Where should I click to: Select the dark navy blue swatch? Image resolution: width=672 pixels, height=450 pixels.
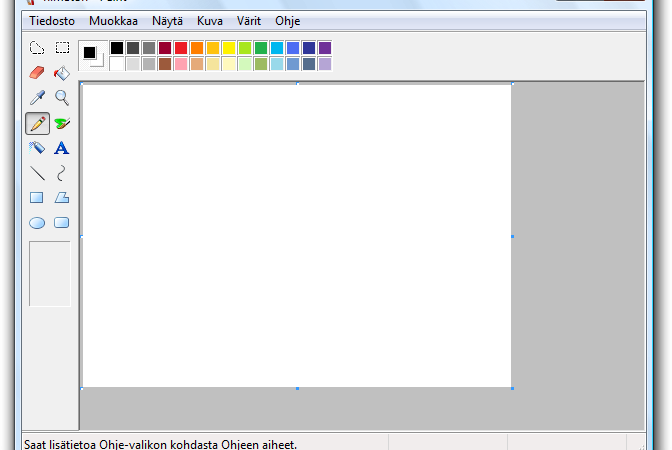[309, 48]
